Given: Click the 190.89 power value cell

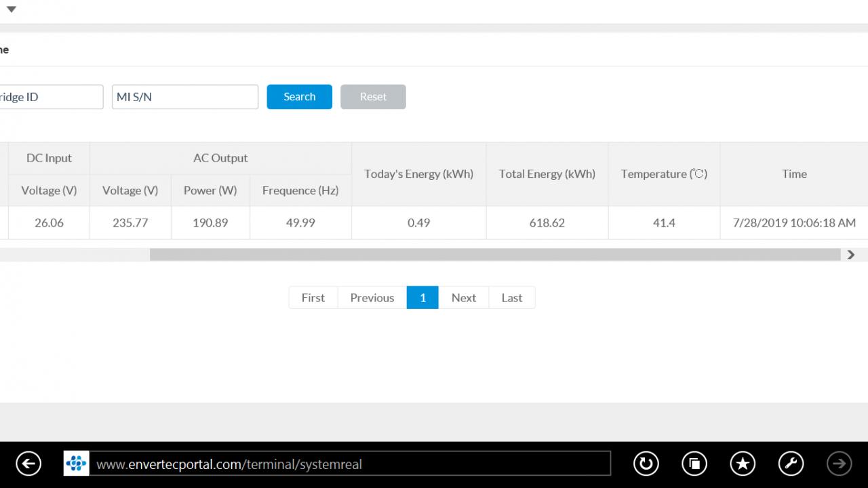Looking at the screenshot, I should pos(210,223).
